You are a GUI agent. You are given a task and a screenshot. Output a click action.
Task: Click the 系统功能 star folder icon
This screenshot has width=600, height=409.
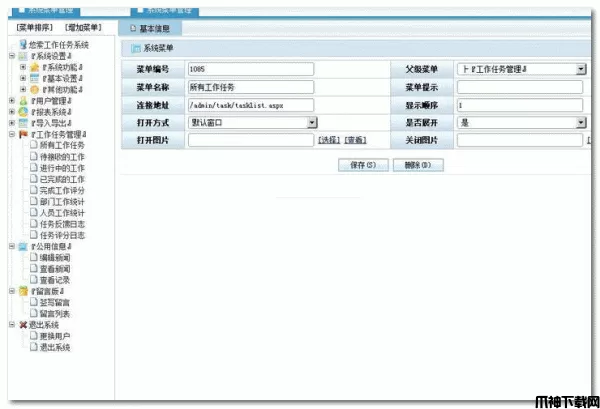(x=34, y=67)
